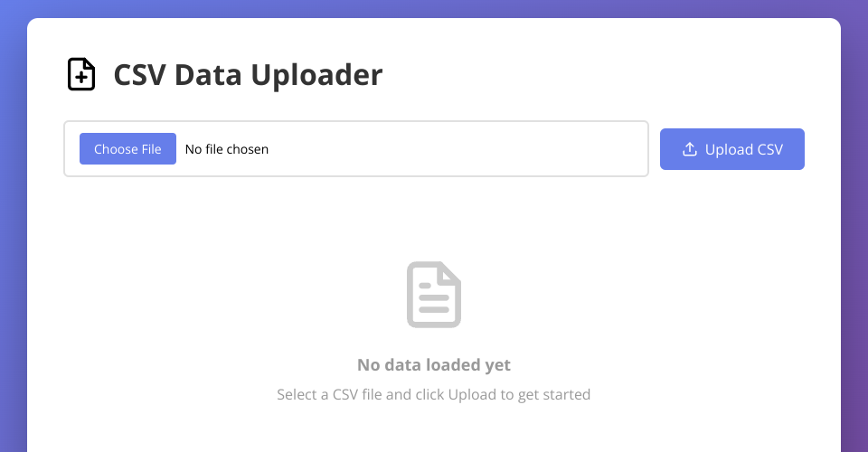Click the word "Upload" in the hint sentence

470,394
